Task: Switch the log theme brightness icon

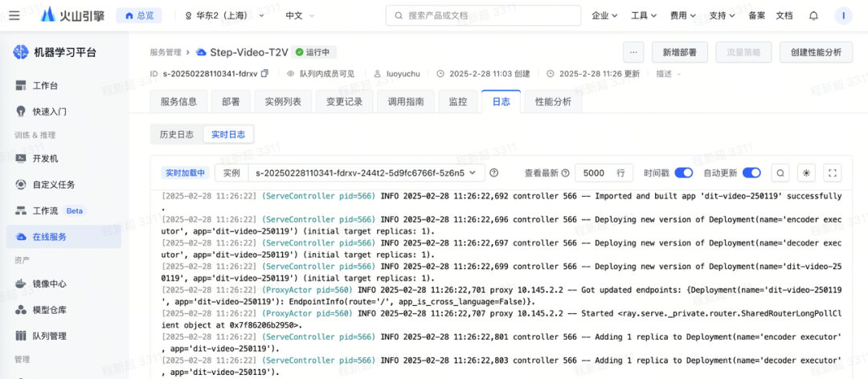Action: pos(807,173)
